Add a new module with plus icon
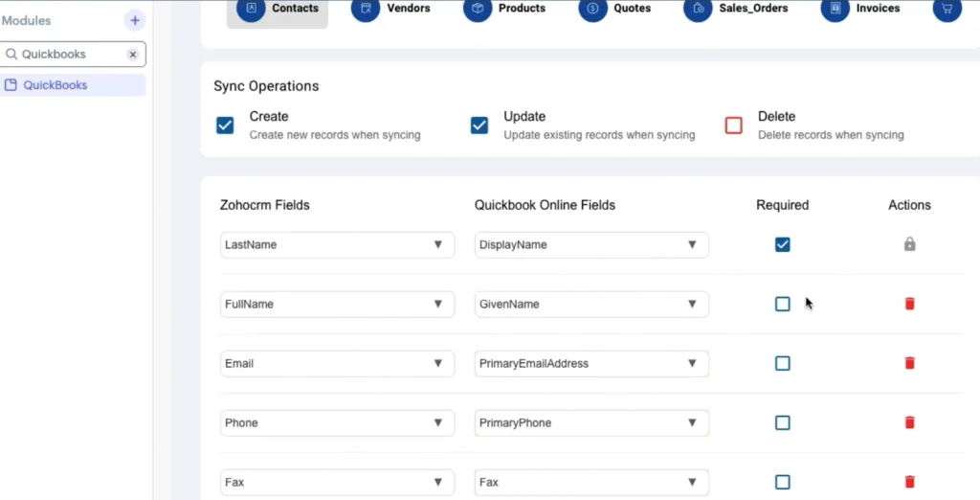This screenshot has width=980, height=500. [x=134, y=20]
